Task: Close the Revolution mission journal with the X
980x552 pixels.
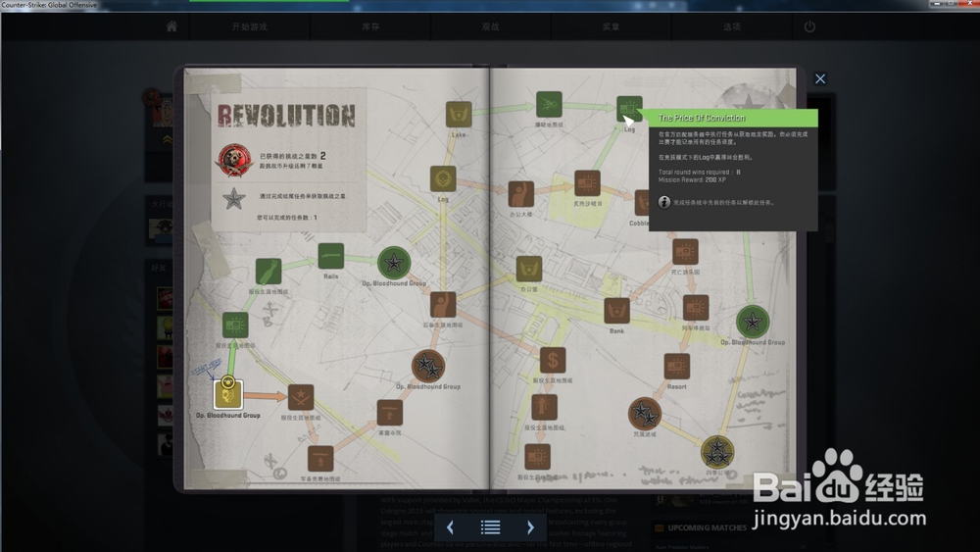Action: point(820,78)
